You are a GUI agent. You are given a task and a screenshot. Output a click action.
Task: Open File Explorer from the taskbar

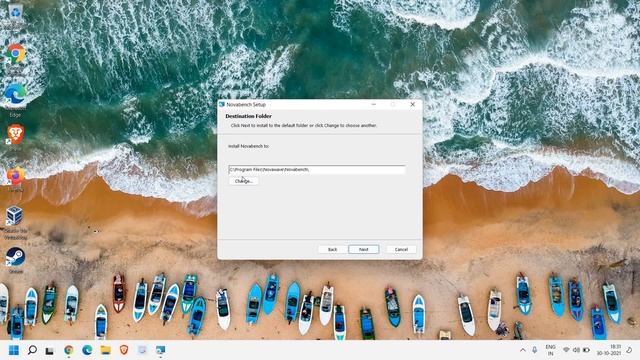(106, 350)
